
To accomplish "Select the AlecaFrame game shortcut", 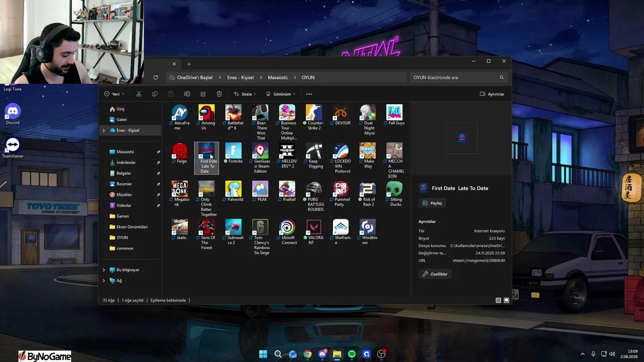I will (180, 118).
